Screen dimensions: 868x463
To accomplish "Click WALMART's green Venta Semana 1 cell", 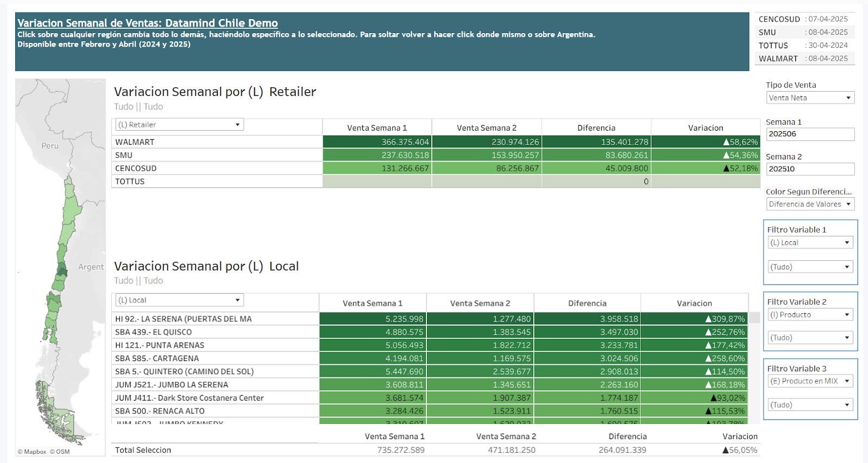I will (377, 142).
